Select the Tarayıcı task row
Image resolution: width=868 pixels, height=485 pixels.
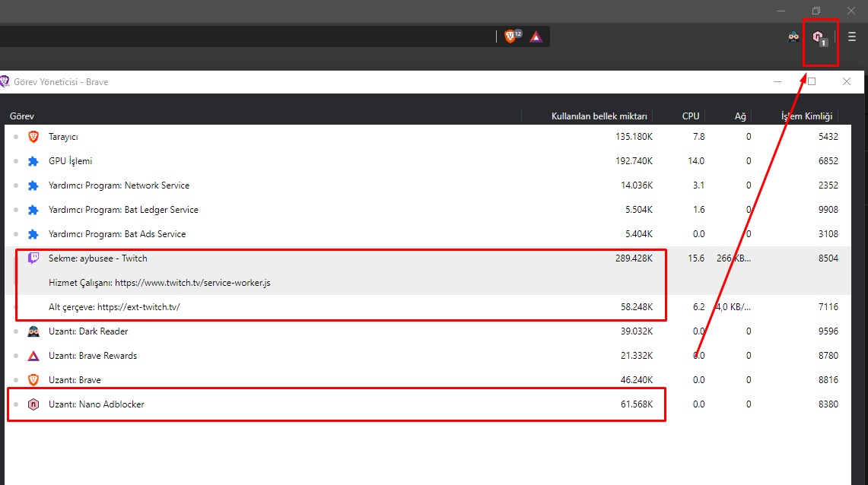tap(428, 137)
